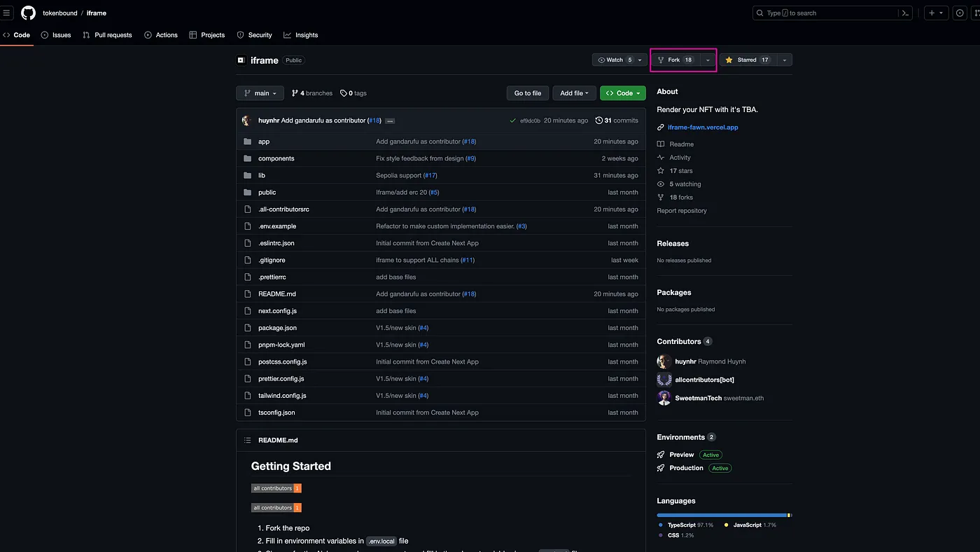This screenshot has width=980, height=552.
Task: Switch to the Issues tab
Action: click(x=56, y=35)
